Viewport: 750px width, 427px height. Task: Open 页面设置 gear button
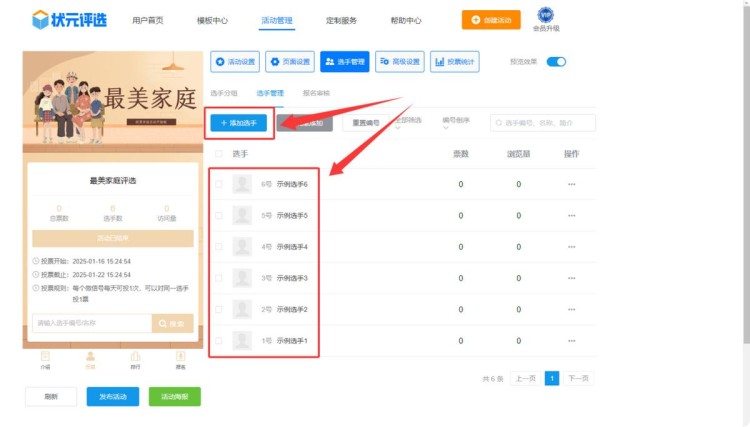(x=290, y=62)
